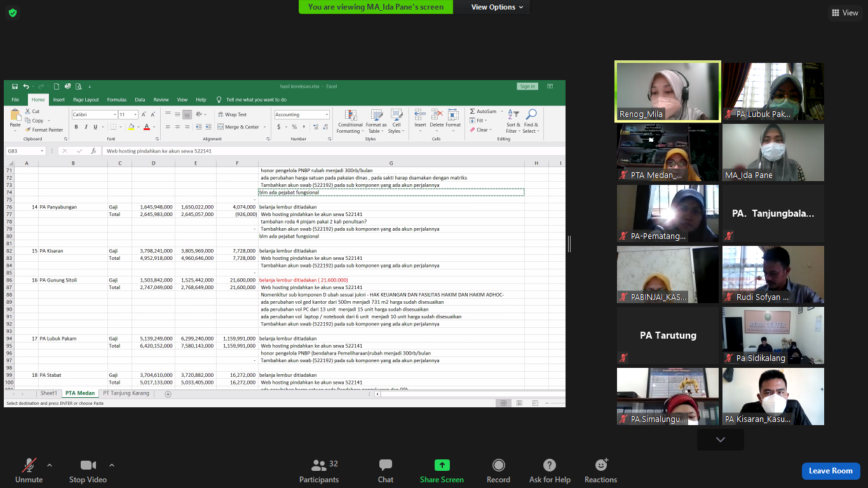Image resolution: width=868 pixels, height=488 pixels.
Task: Leave the meeting room
Action: click(x=831, y=471)
